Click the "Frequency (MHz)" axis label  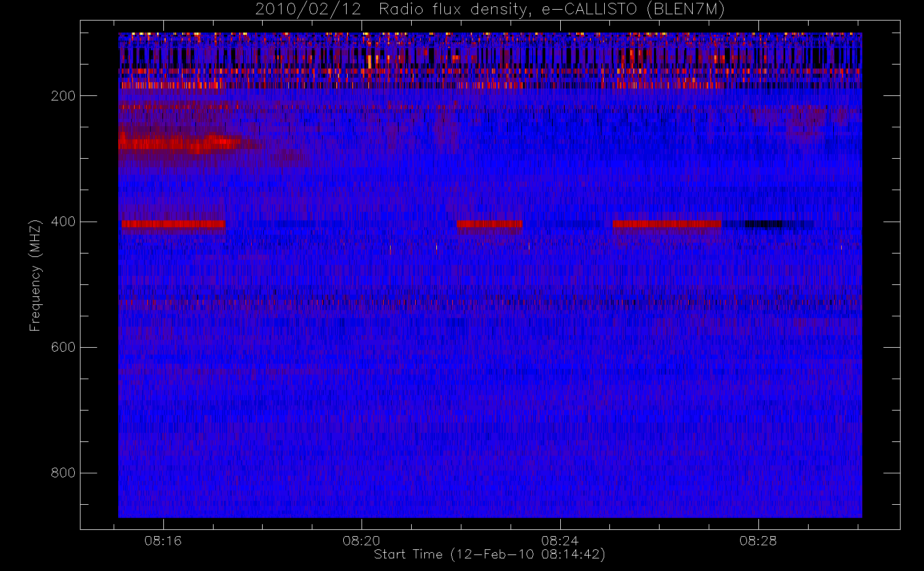click(x=35, y=275)
